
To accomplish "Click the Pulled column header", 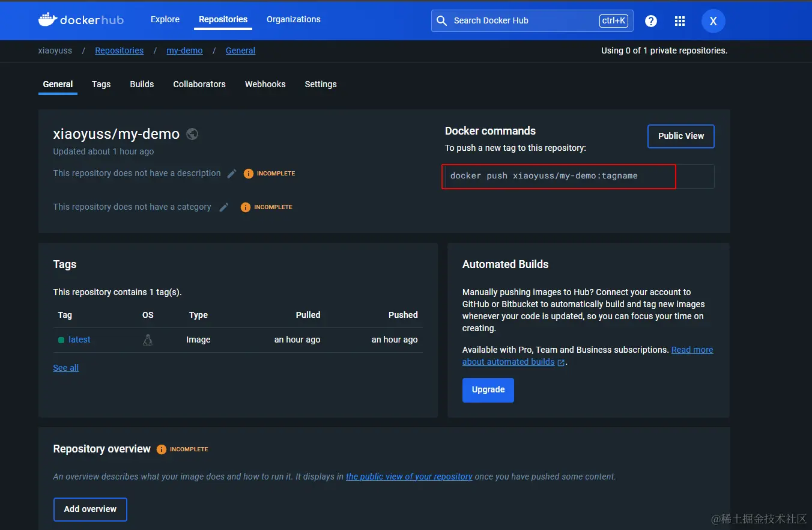I will pos(308,315).
